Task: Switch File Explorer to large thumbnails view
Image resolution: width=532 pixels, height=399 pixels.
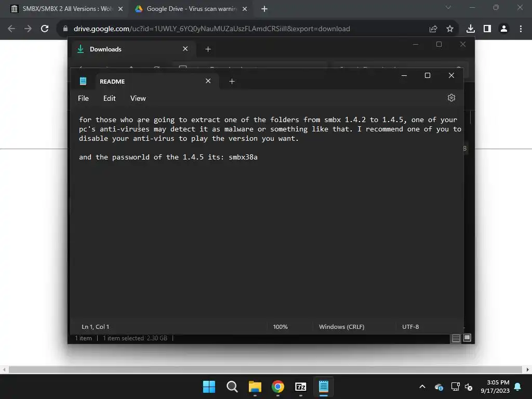Action: (x=467, y=338)
